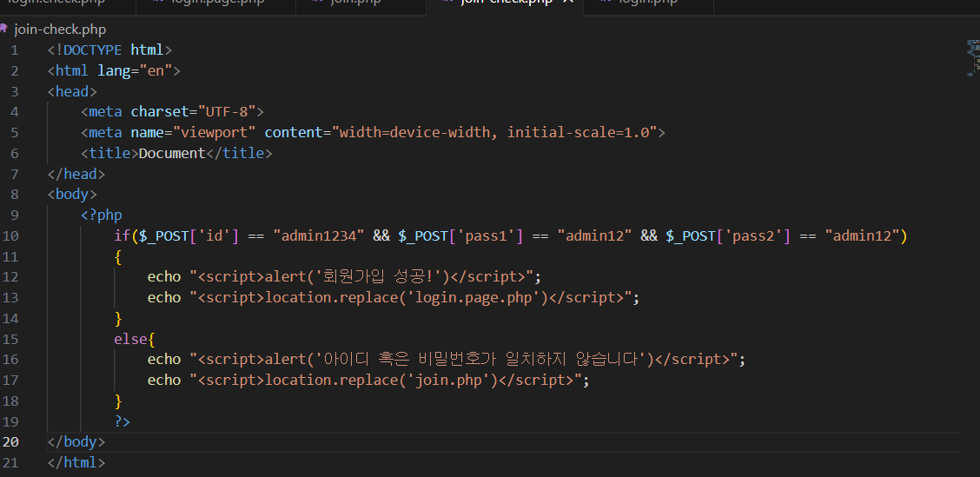Viewport: 980px width, 477px height.
Task: Place cursor on the word Document in title
Action: click(172, 153)
